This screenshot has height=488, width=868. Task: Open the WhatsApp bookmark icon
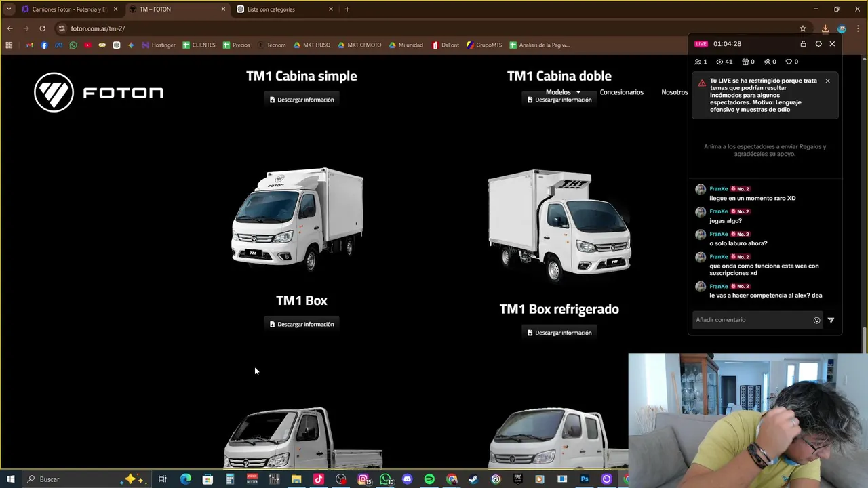pyautogui.click(x=73, y=45)
